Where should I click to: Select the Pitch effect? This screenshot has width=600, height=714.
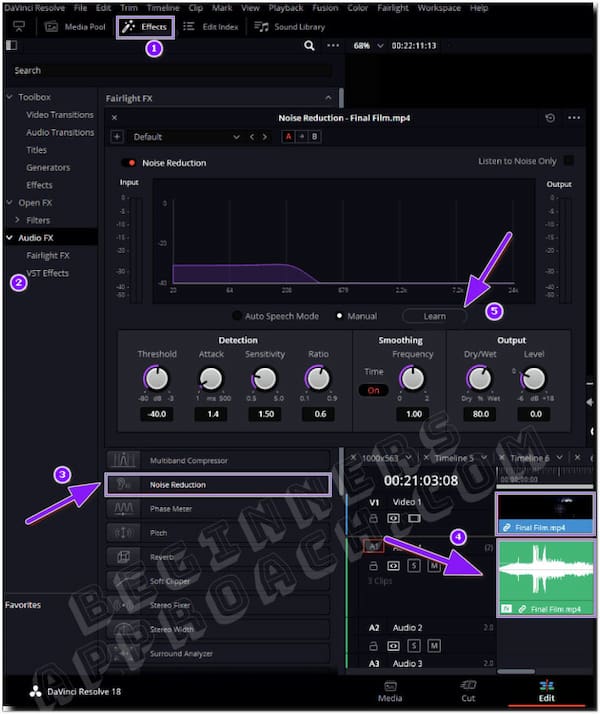[x=218, y=533]
